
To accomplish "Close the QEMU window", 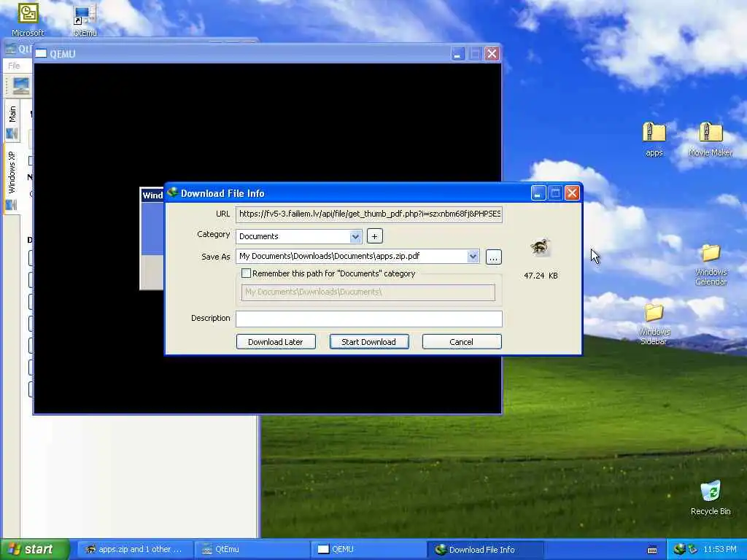I will [492, 53].
